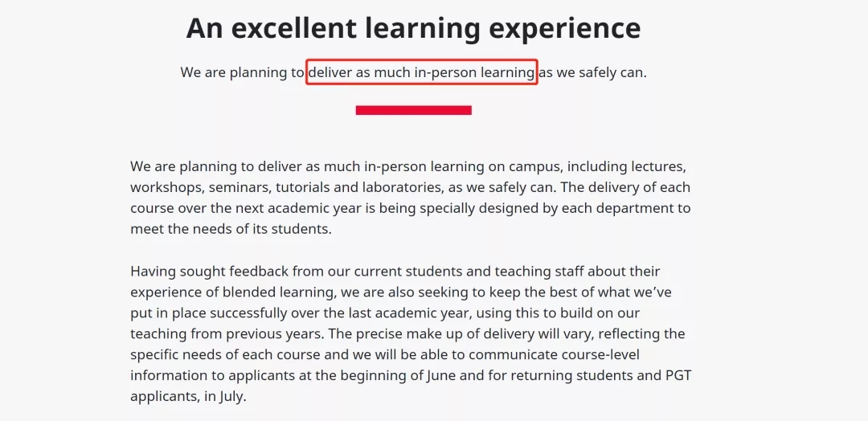Click the hyphenated word "course-level"

pos(601,354)
